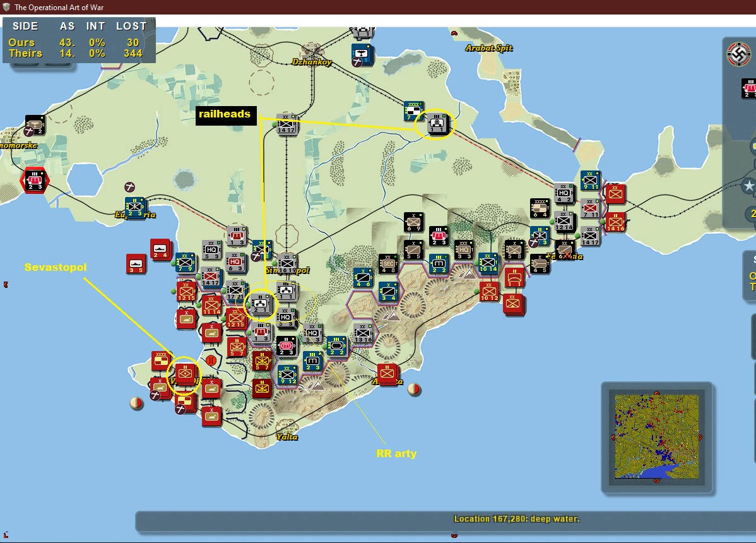756x543 pixels.
Task: Select the gray HQ counter with red symbol rated 6-3
Action: tap(235, 262)
